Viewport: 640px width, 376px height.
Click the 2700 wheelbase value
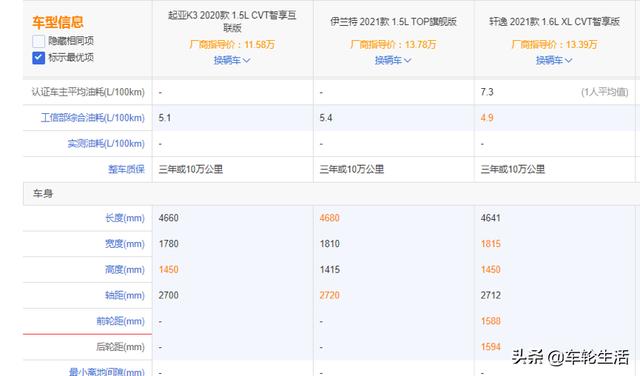tap(169, 295)
